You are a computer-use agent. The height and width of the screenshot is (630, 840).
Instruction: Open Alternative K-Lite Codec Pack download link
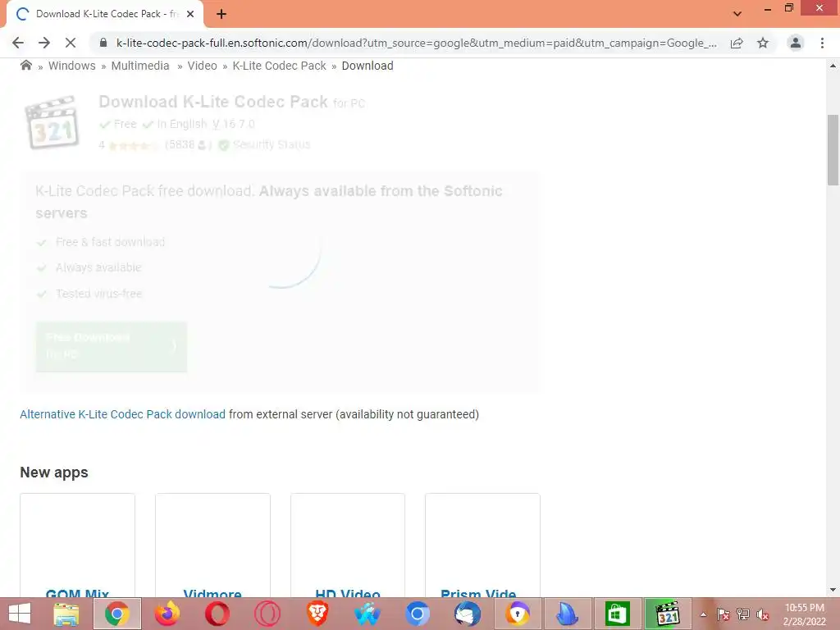coord(123,414)
